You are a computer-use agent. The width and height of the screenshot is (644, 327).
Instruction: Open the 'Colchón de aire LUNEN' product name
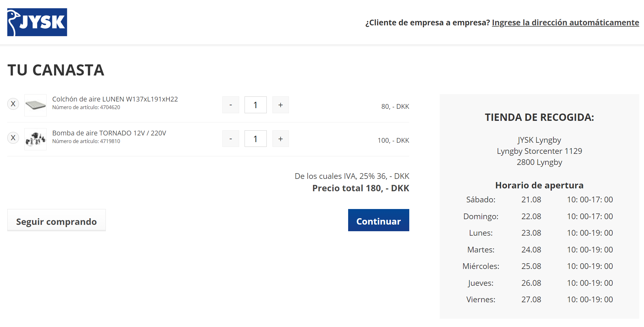click(115, 99)
